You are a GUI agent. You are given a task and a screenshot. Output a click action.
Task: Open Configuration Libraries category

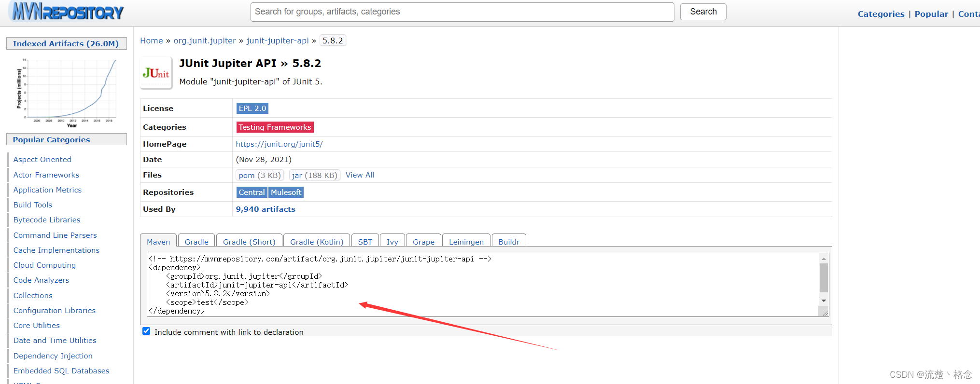(55, 310)
